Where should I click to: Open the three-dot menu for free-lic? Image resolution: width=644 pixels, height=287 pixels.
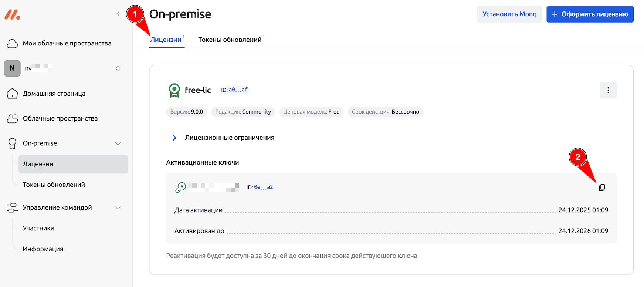pyautogui.click(x=608, y=90)
